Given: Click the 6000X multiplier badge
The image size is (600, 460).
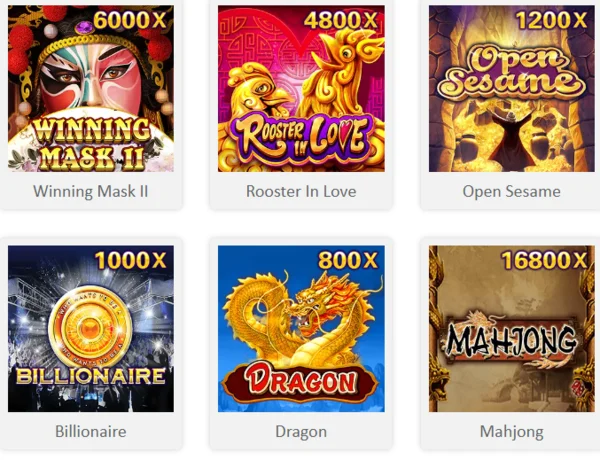Looking at the screenshot, I should click(x=130, y=20).
